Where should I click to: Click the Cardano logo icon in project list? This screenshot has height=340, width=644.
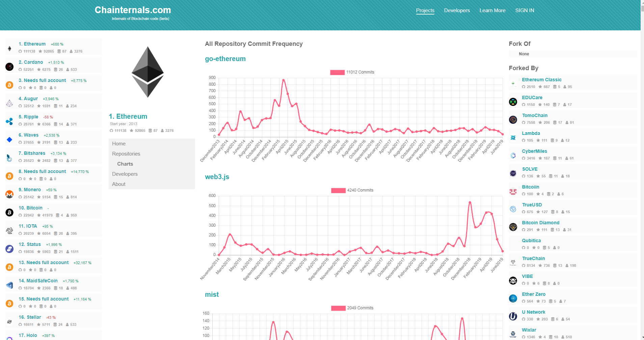click(9, 67)
